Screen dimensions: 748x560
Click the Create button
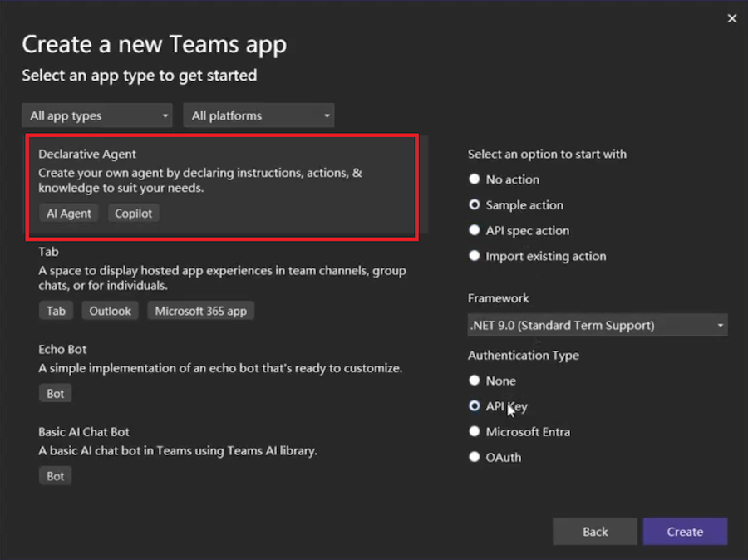point(685,532)
